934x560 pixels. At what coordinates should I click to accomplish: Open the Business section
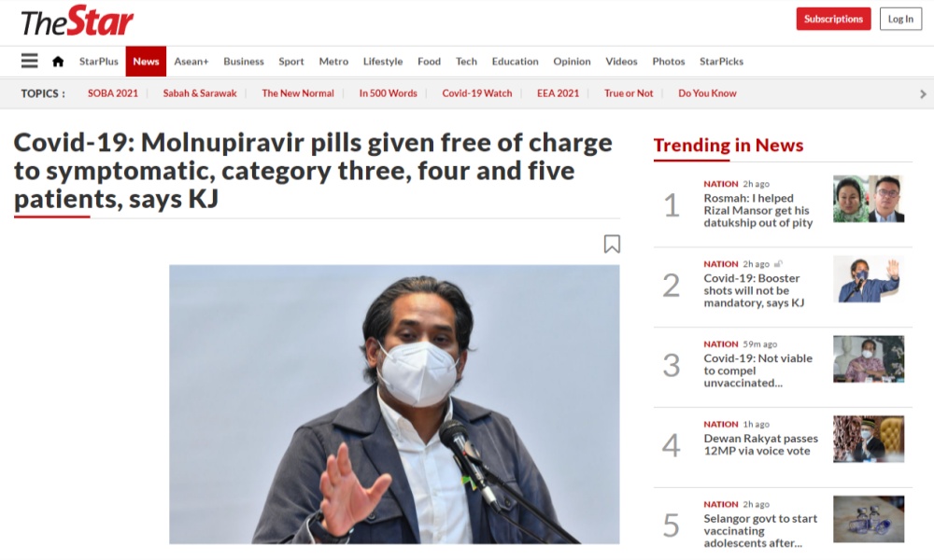coord(244,62)
